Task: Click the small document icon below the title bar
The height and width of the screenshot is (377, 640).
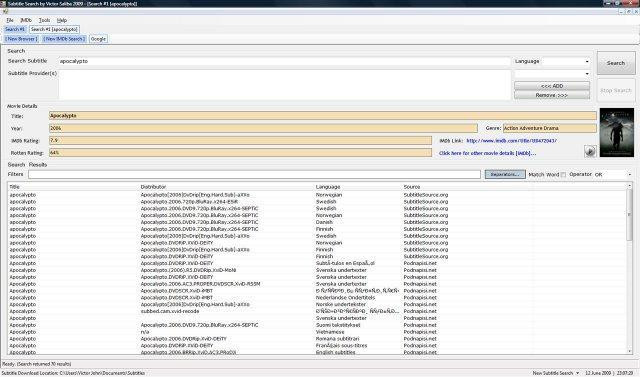Action: pyautogui.click(x=5, y=12)
